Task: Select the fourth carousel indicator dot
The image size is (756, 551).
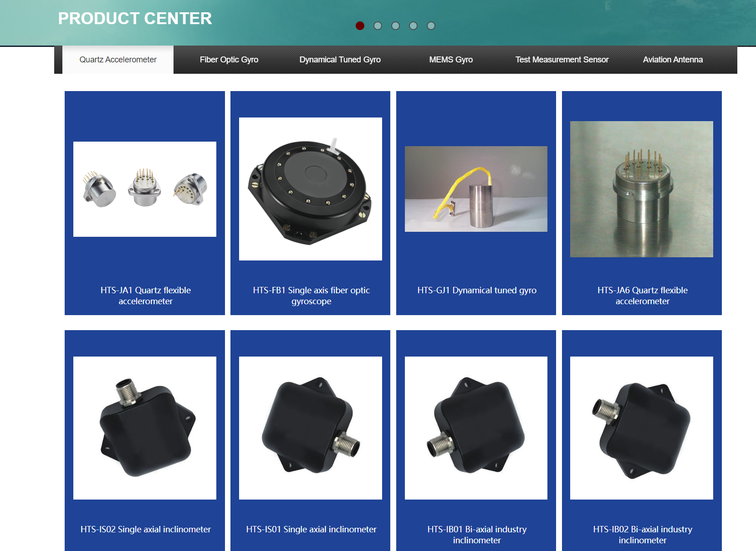Action: [413, 26]
